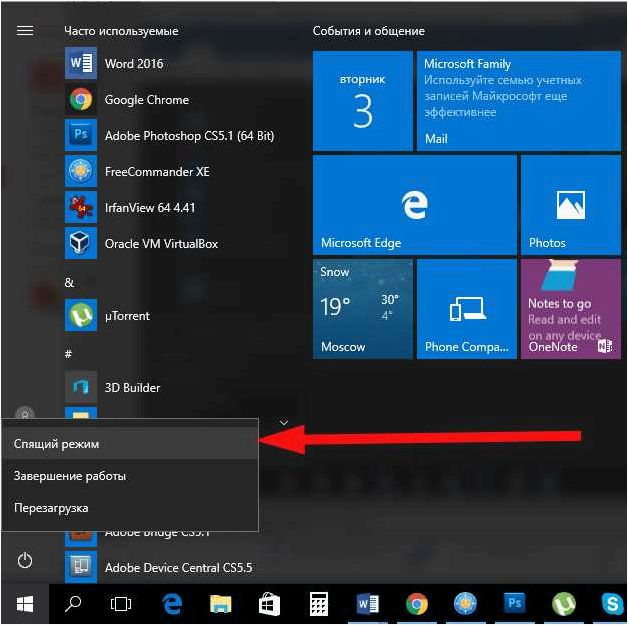Screen dimensions: 628x625
Task: Open taskbar search magnifier
Action: (73, 604)
